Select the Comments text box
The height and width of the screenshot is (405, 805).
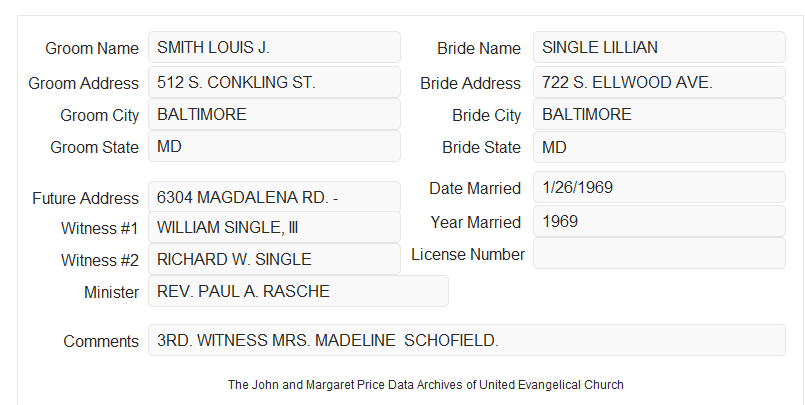(467, 340)
